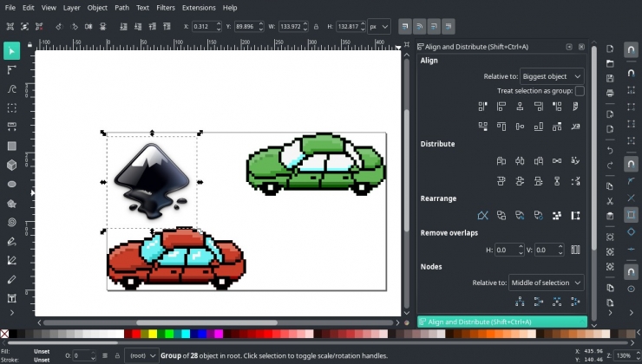Select the Pen bezier tool
Viewport: 642px width, 364px height.
pos(11,260)
